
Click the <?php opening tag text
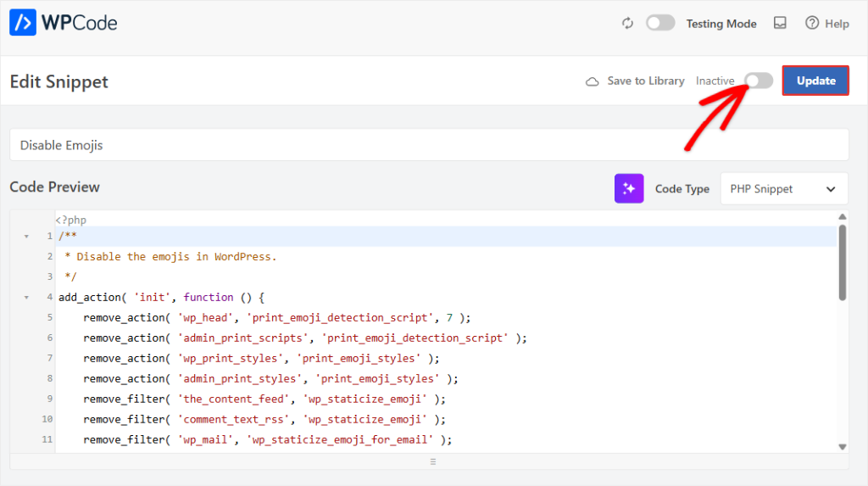pyautogui.click(x=71, y=220)
